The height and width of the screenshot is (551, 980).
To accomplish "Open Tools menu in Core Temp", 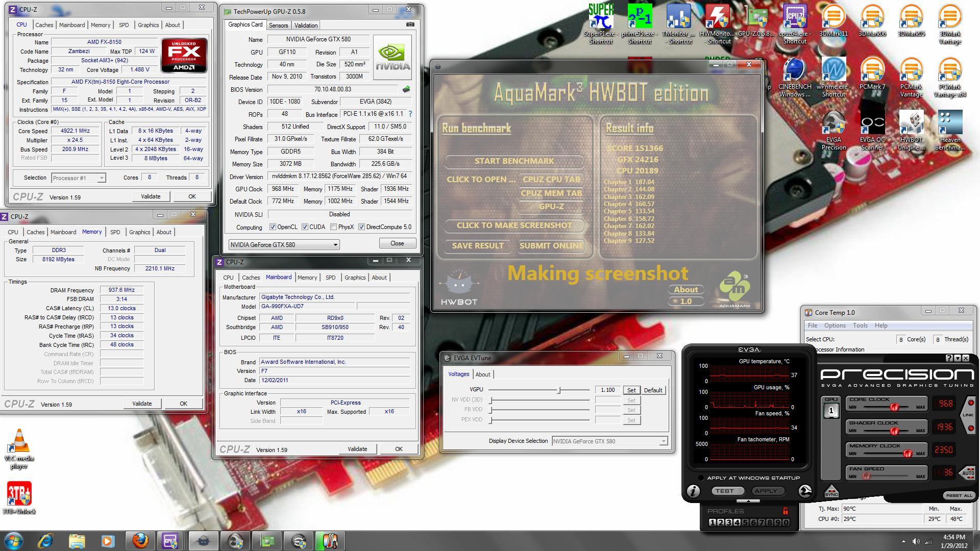I will tap(860, 325).
